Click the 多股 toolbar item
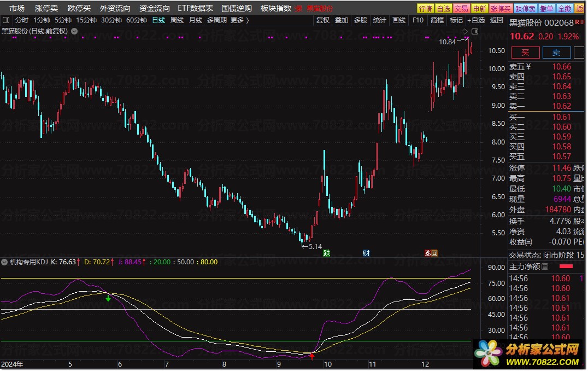Image resolution: width=588 pixels, height=371 pixels. 360,20
